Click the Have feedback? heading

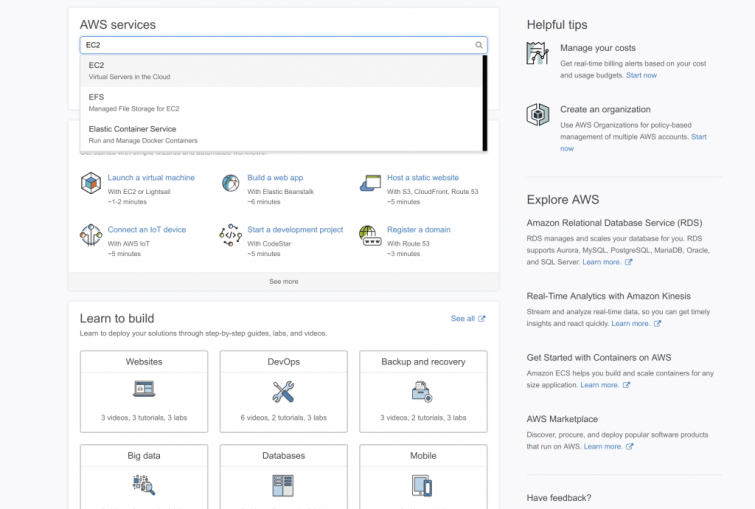(559, 498)
